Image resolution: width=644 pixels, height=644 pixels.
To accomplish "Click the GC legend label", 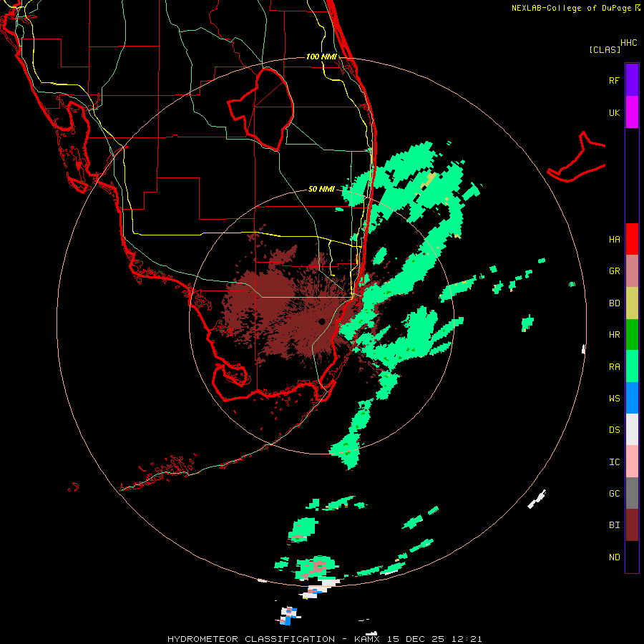I will tap(614, 494).
